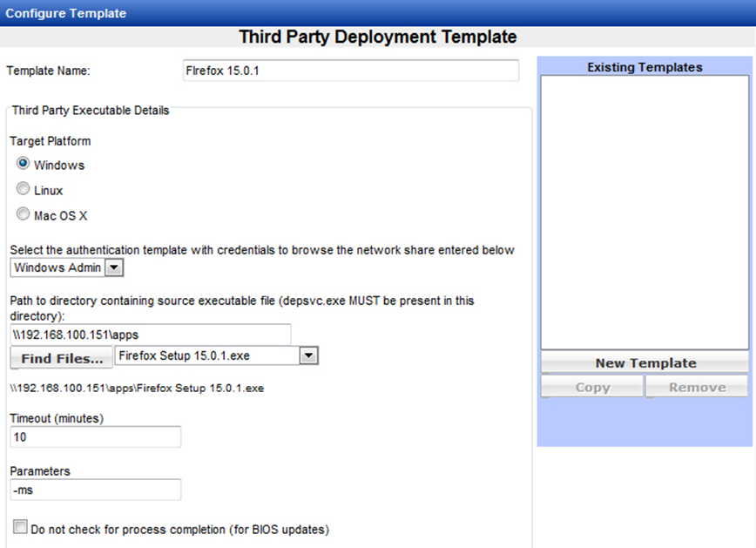Enable 'Do not check for process completion'
The width and height of the screenshot is (756, 548).
click(20, 527)
